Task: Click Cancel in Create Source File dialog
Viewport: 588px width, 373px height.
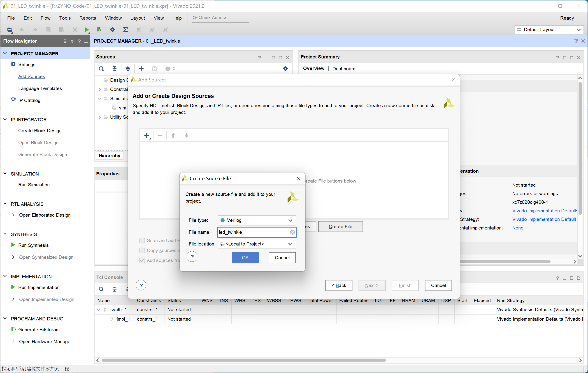Action: (x=282, y=257)
